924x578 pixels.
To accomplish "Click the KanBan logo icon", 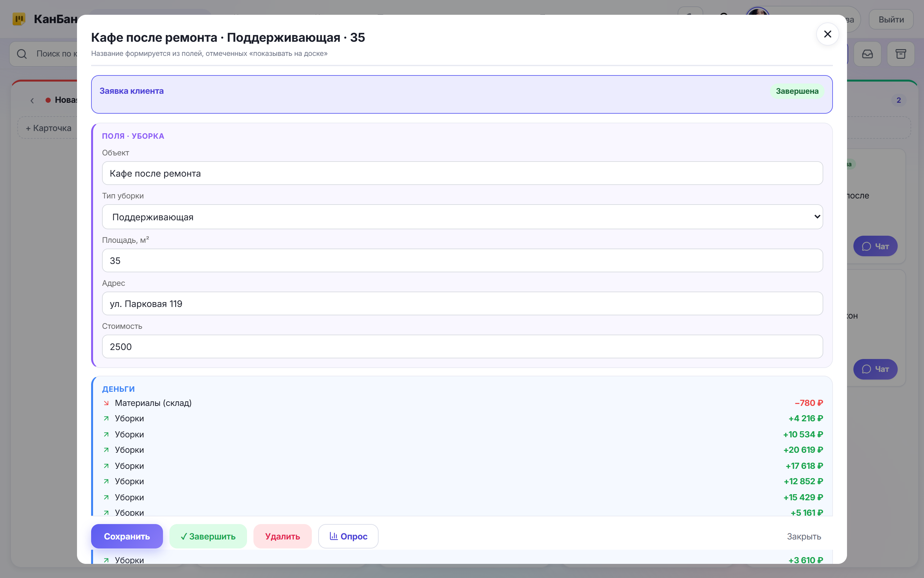I will [19, 19].
